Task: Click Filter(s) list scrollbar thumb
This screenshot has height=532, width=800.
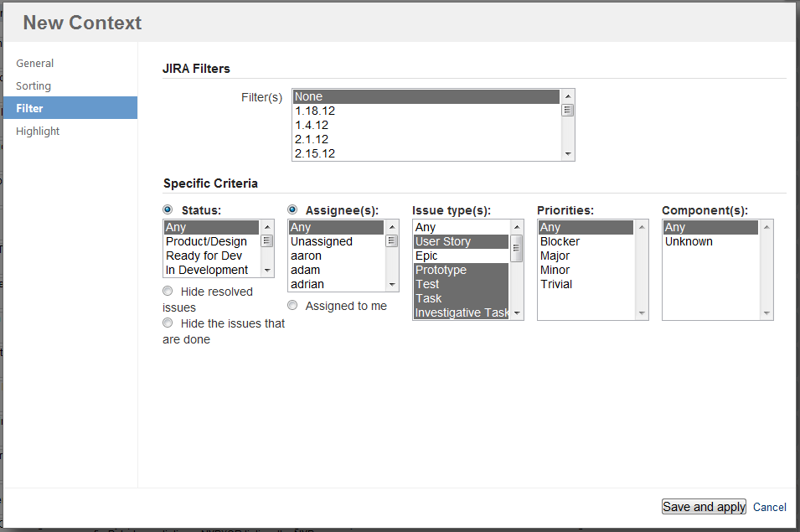Action: pos(567,111)
